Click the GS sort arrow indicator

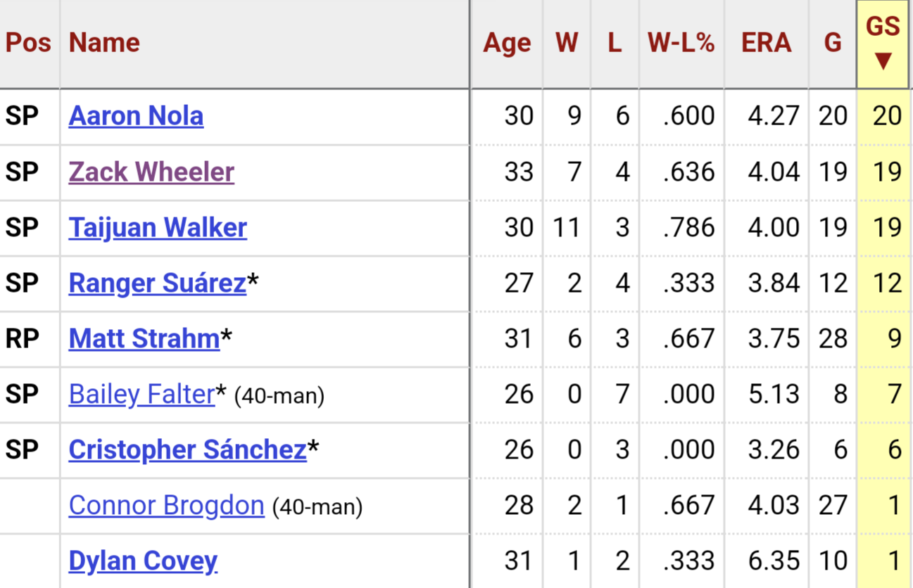(883, 61)
